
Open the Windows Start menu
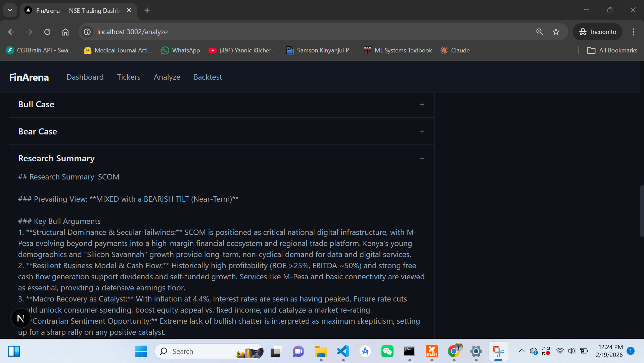[x=141, y=351]
